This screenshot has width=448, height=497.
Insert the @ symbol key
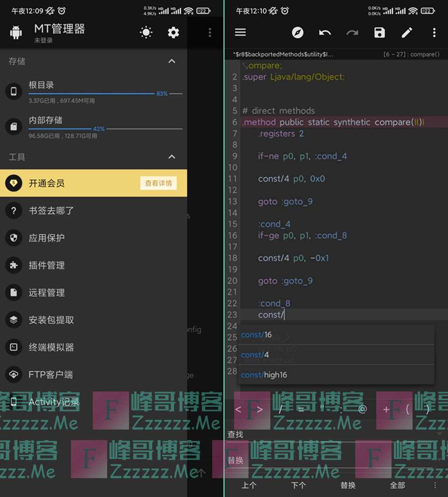(x=363, y=409)
